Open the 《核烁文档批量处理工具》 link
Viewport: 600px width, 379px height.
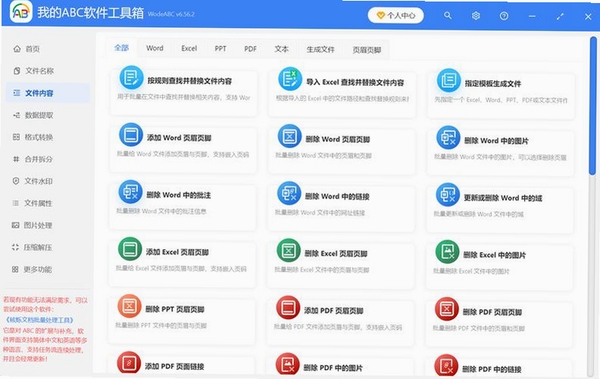click(x=39, y=320)
